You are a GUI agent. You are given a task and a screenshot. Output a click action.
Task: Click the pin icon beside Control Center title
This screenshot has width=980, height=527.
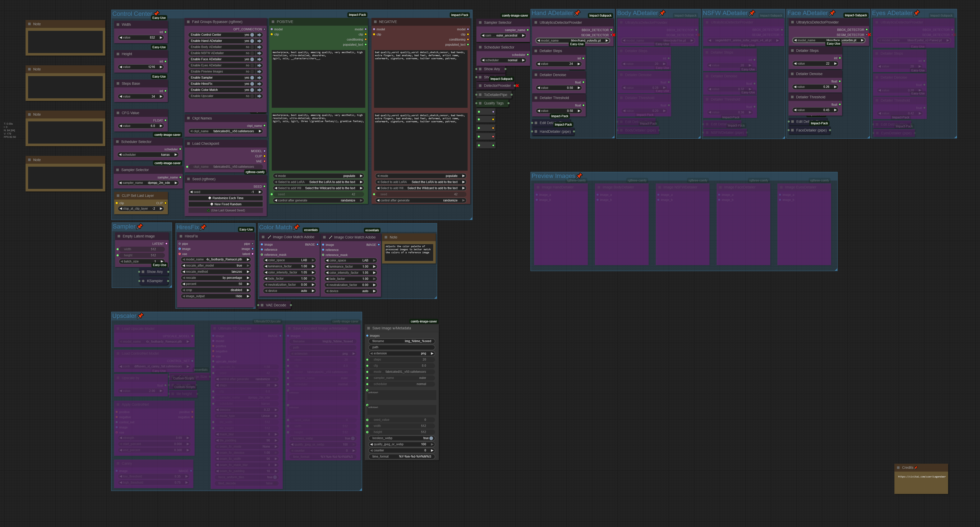tap(156, 13)
